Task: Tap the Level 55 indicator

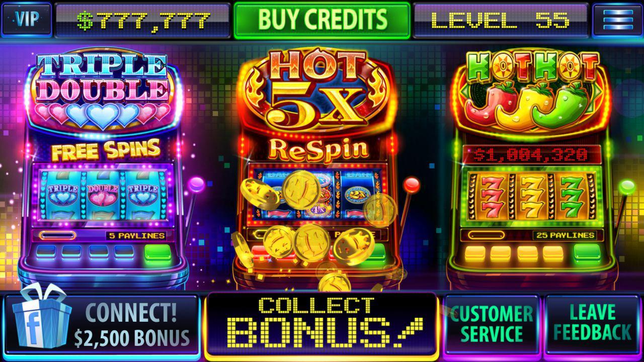Action: 501,20
